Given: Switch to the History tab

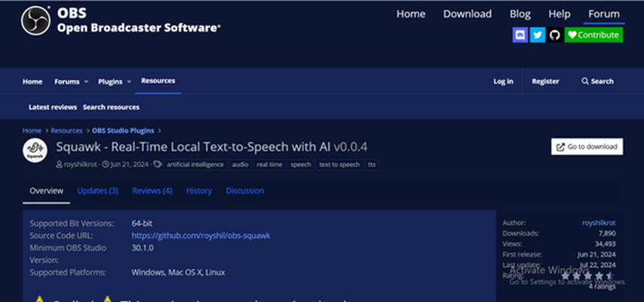Looking at the screenshot, I should click(x=199, y=191).
